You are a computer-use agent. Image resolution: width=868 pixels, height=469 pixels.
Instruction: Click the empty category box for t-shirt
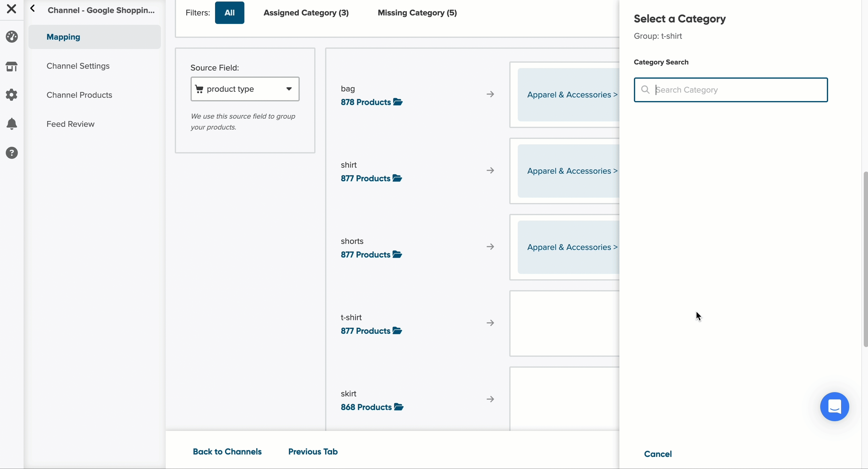[x=564, y=323]
